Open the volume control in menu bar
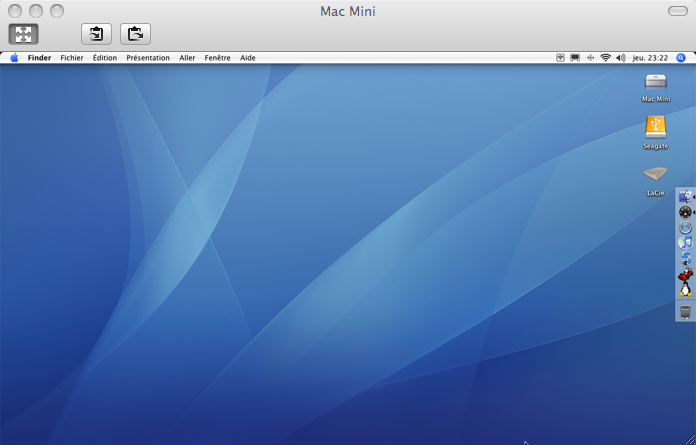 [621, 58]
